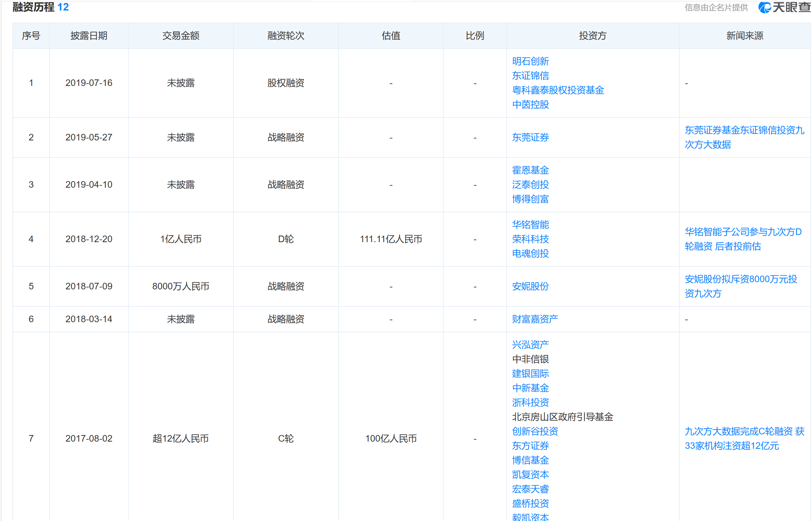Open investor link 安妮股份
The height and width of the screenshot is (521, 812).
(x=530, y=286)
